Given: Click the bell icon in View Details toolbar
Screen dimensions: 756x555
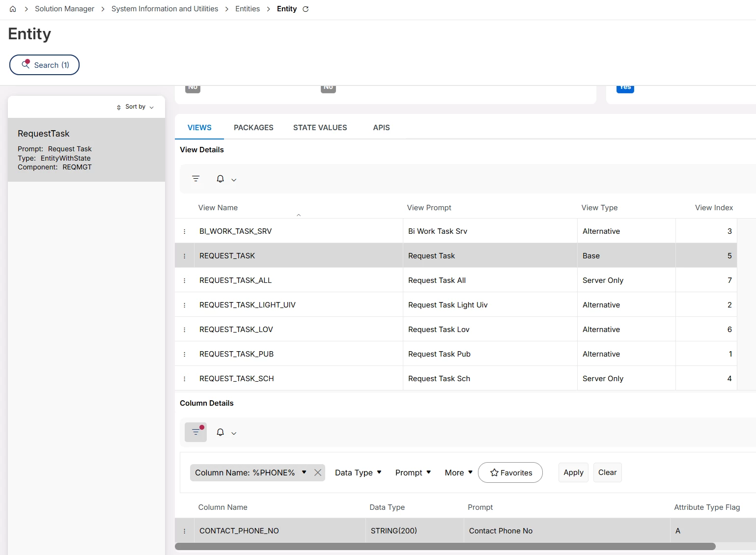Looking at the screenshot, I should 221,179.
